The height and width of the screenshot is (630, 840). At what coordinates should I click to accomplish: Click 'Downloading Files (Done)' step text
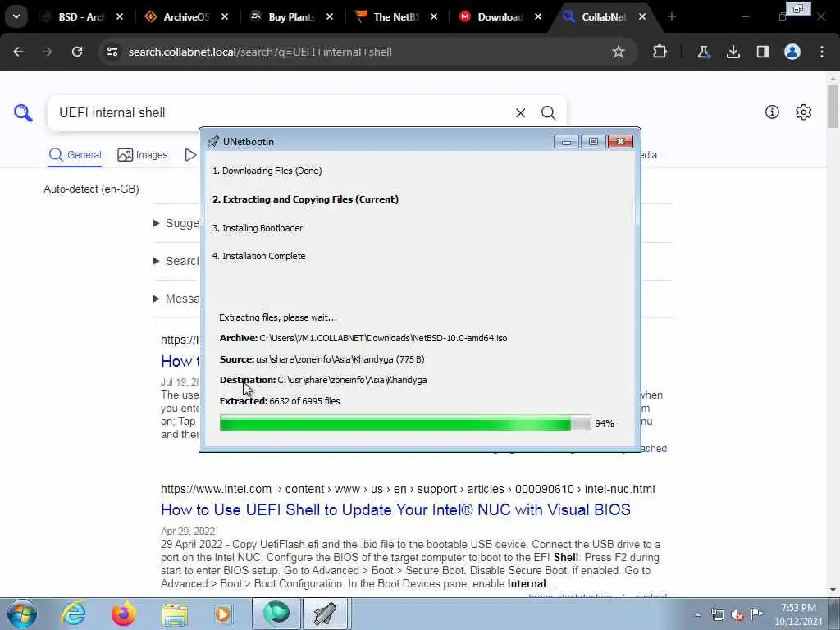(267, 171)
